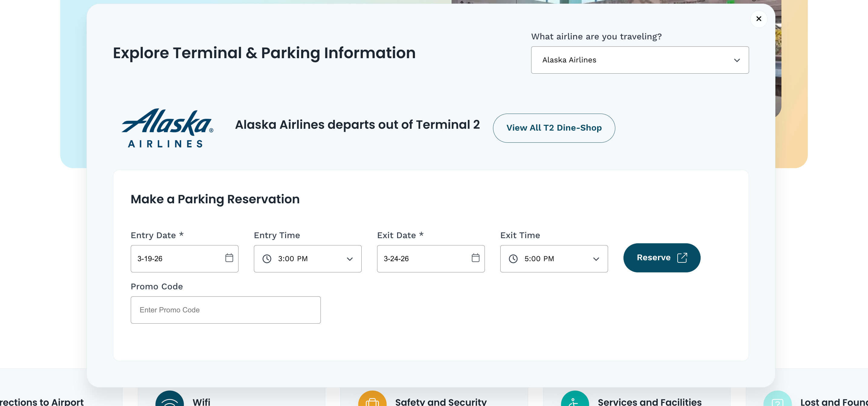Open the Exit Date calendar icon
Image resolution: width=868 pixels, height=406 pixels.
pos(475,258)
